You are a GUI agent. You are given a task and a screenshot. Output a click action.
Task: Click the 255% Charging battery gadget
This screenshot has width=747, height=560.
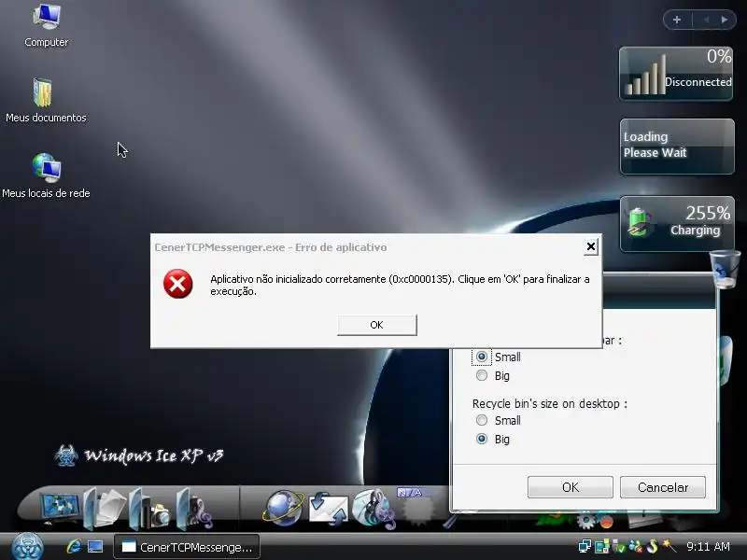click(677, 224)
